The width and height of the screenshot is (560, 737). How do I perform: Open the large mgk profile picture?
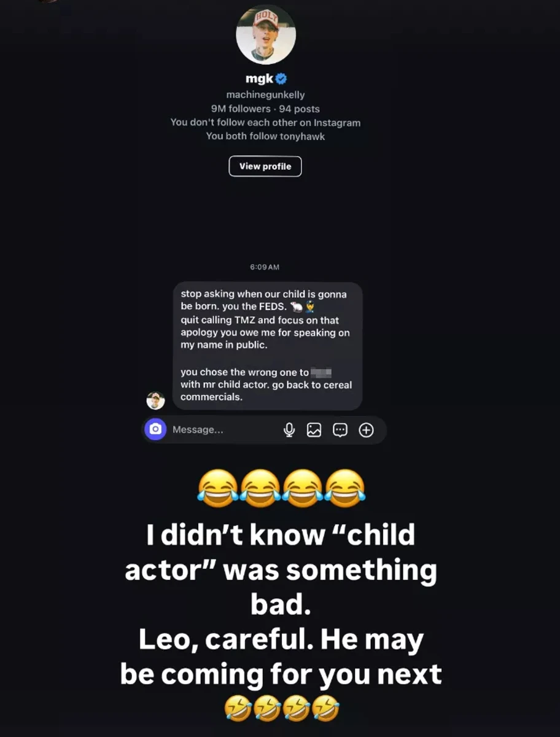coord(266,35)
